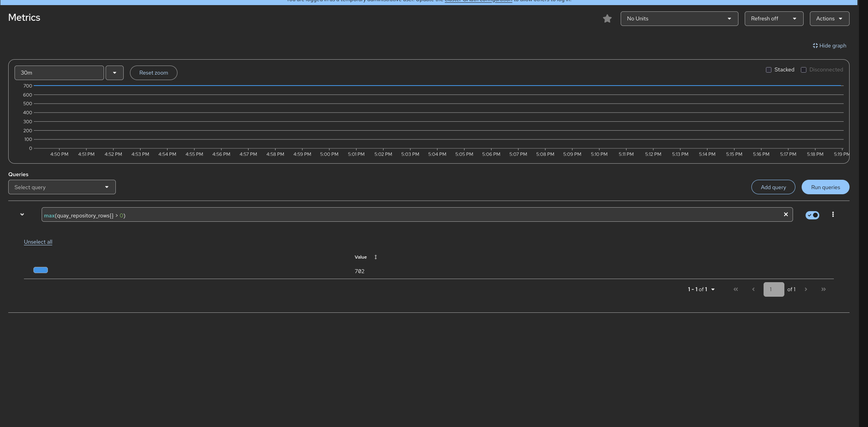Clear the query with X icon
868x427 pixels.
pyautogui.click(x=786, y=214)
